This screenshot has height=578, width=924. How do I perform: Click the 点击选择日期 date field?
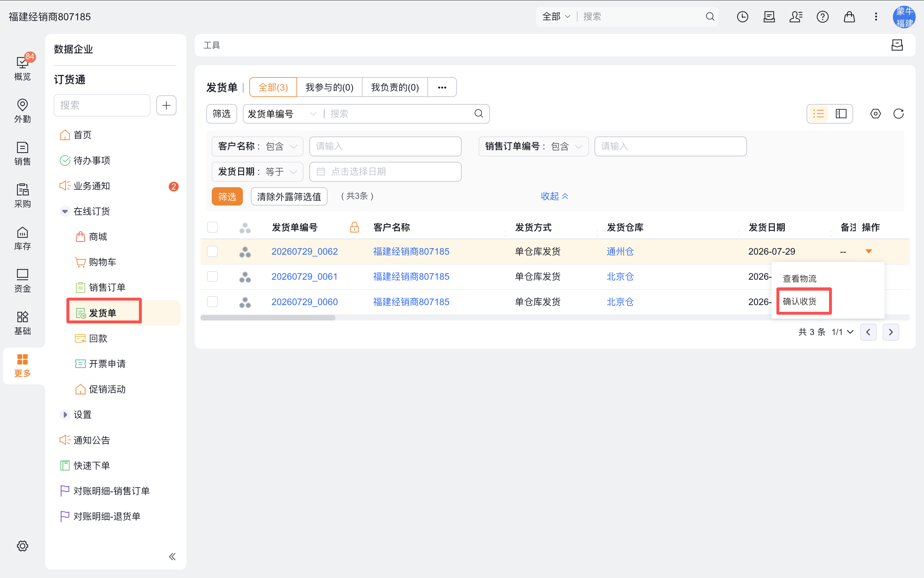click(x=385, y=172)
